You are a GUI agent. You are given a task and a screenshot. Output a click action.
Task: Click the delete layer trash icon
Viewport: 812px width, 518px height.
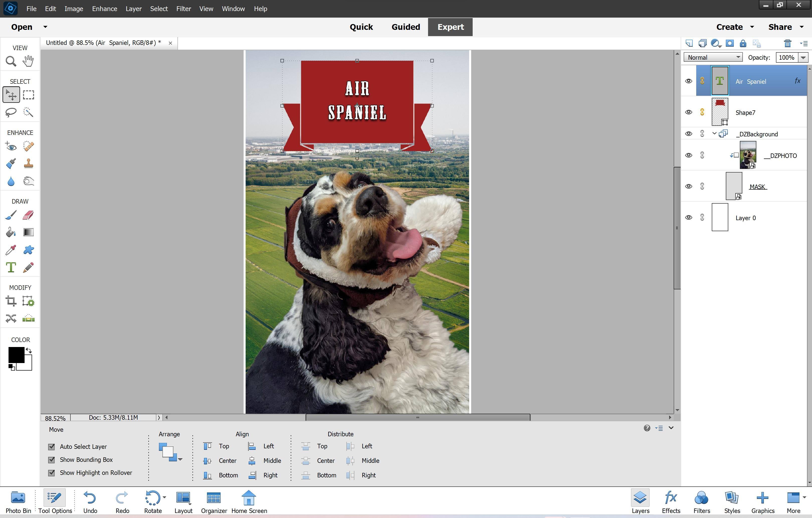click(x=787, y=44)
